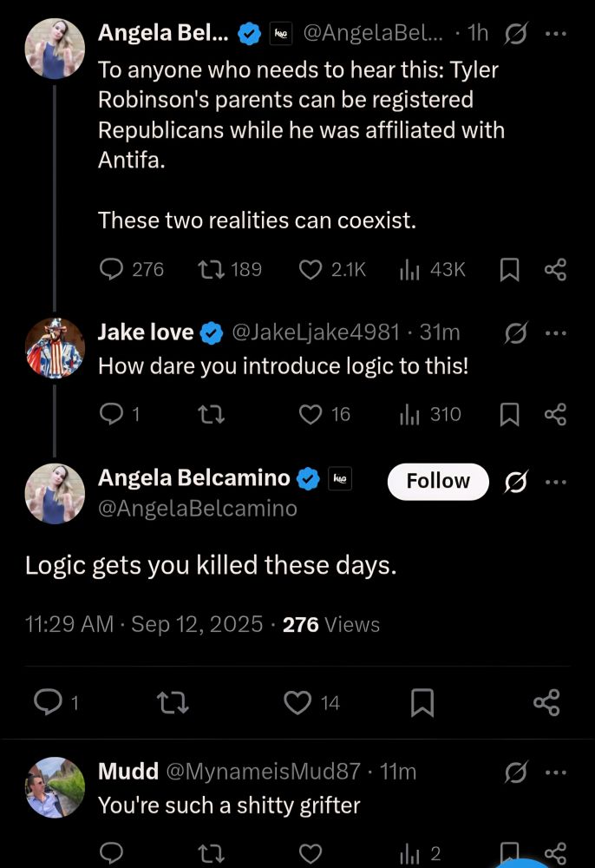The width and height of the screenshot is (595, 868).
Task: Like the top post with 2.1K likes
Action: click(x=311, y=270)
